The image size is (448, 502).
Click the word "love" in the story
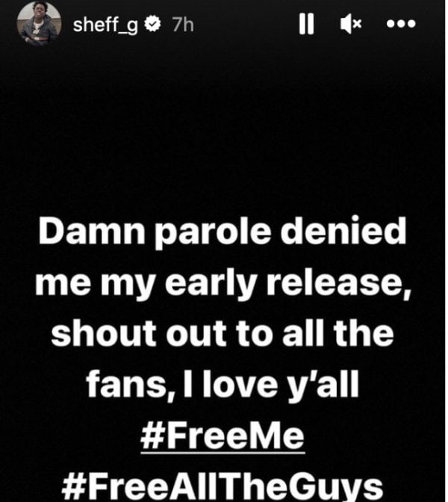coord(240,383)
